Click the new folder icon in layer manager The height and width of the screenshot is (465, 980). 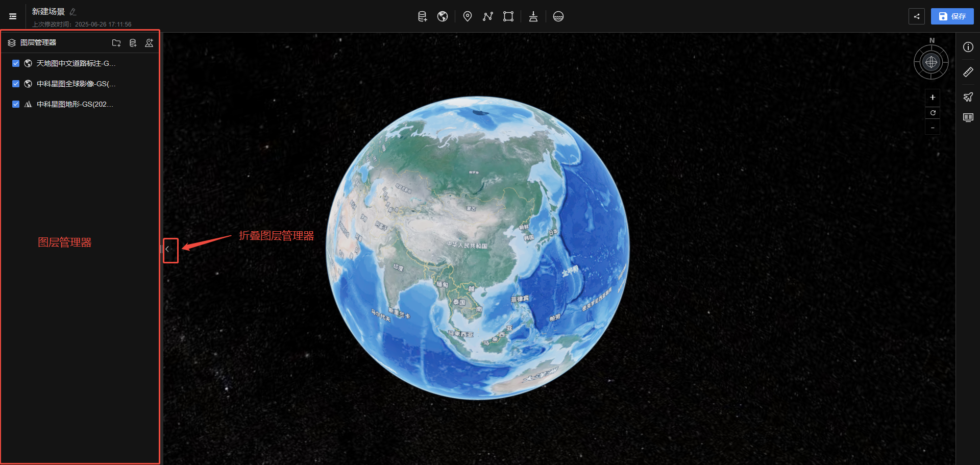[x=116, y=43]
